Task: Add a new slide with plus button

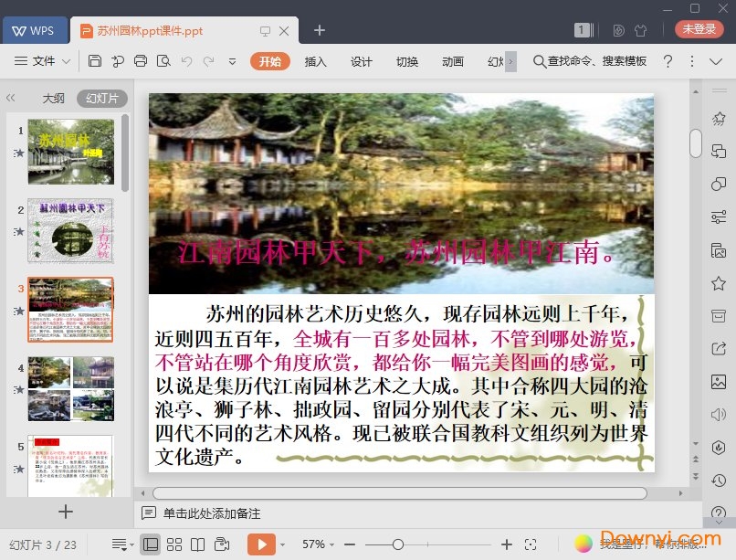Action: tap(65, 512)
